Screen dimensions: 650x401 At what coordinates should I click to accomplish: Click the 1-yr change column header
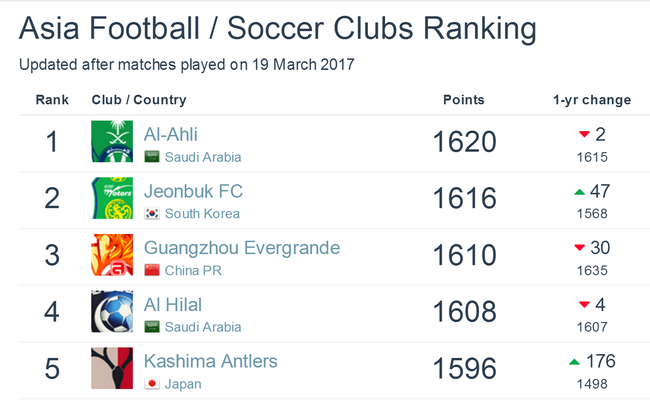pyautogui.click(x=592, y=100)
